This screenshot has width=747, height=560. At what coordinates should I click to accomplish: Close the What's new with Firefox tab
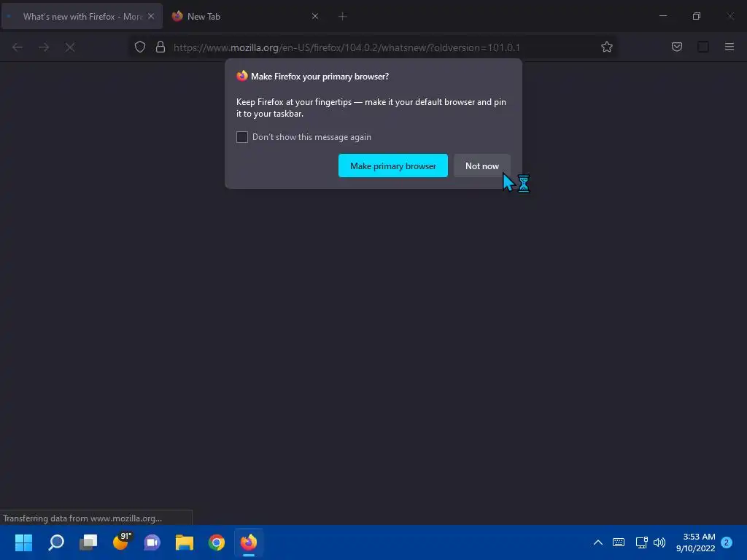[x=151, y=16]
